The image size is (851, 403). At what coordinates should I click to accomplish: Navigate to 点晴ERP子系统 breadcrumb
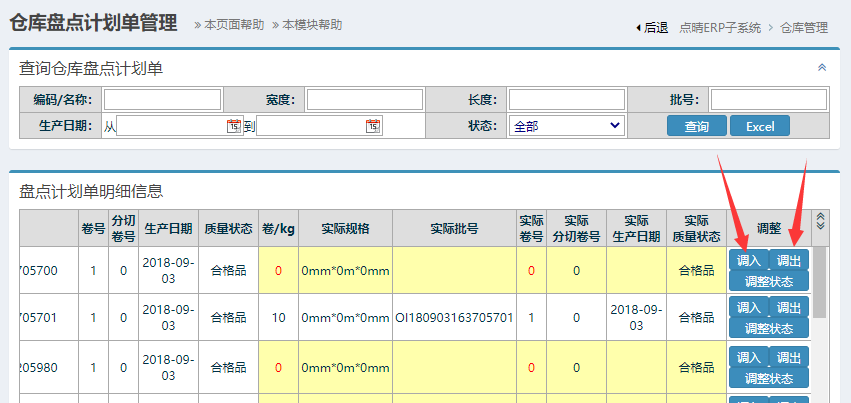click(x=720, y=28)
